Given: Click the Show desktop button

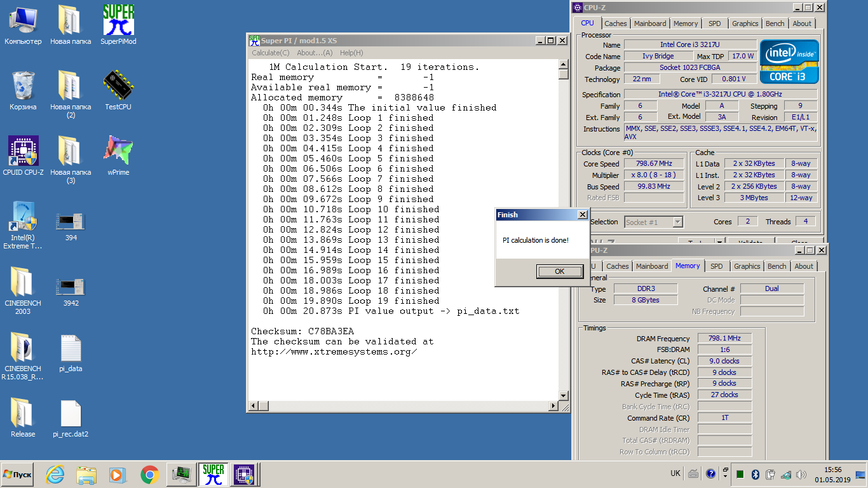Looking at the screenshot, I should click(x=860, y=475).
